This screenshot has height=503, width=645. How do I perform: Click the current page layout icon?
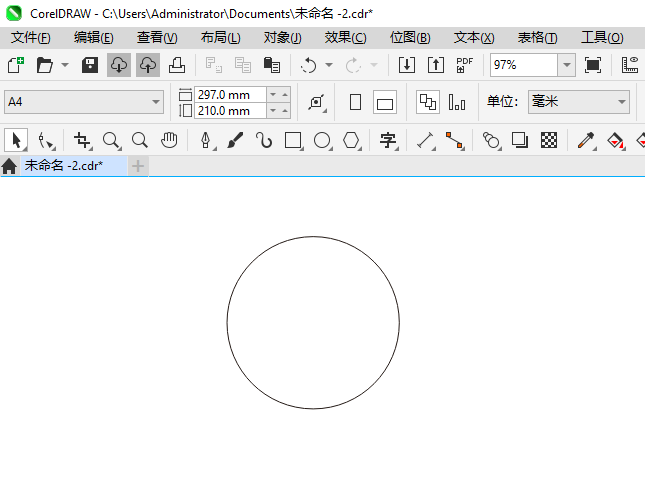(x=457, y=102)
